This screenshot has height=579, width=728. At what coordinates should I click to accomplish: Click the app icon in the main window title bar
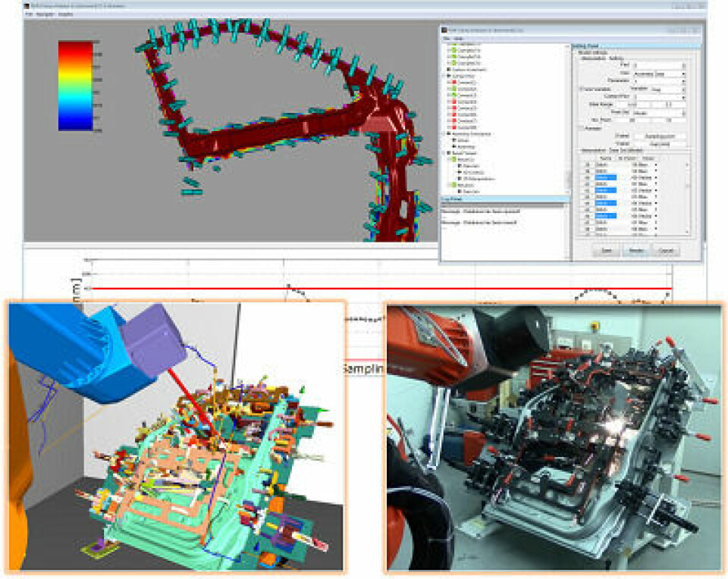pos(28,5)
